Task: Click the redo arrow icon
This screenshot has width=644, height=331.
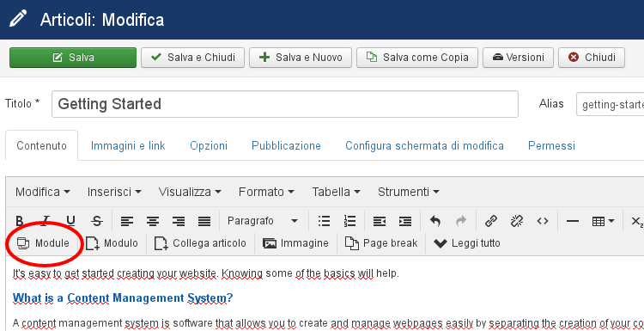Action: 461,221
